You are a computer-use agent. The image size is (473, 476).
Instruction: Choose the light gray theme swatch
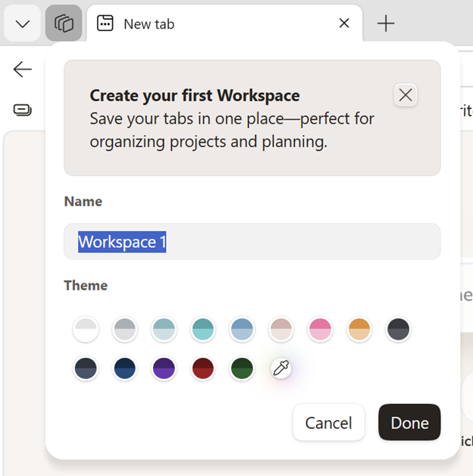click(x=125, y=330)
